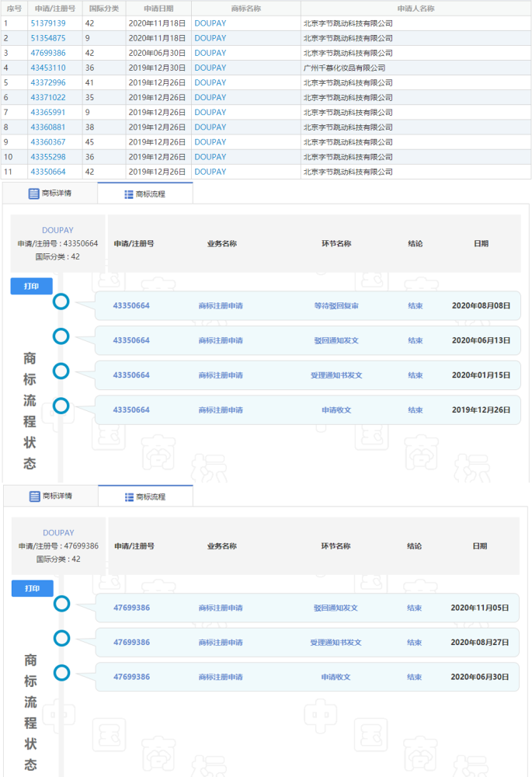The height and width of the screenshot is (777, 532).
Task: Click the 商标流程 list icon in lower tab
Action: tap(129, 497)
